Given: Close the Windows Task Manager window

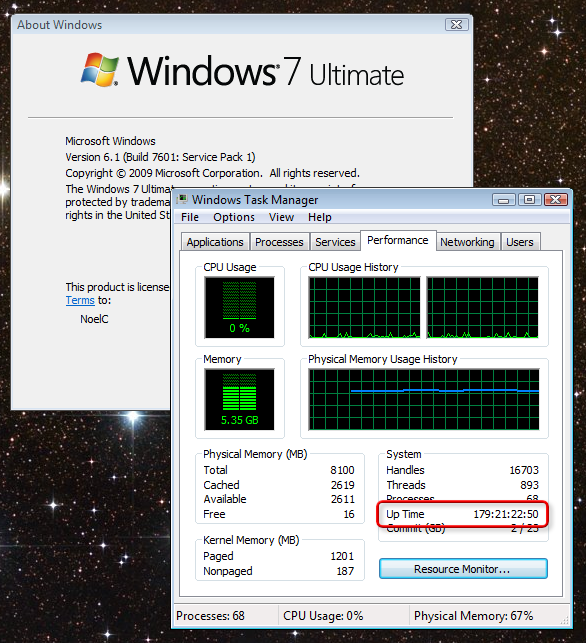Looking at the screenshot, I should pyautogui.click(x=556, y=200).
